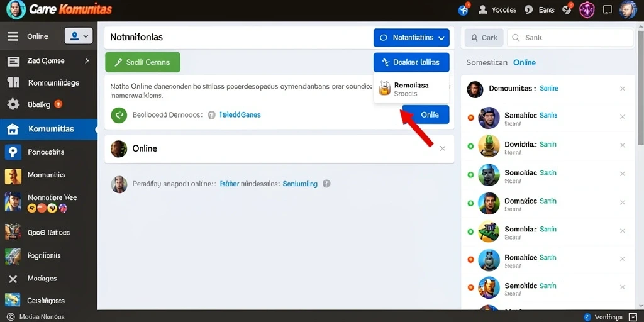Open Nomotiere Wee sidebar entry
The image size is (644, 322).
[x=52, y=197]
